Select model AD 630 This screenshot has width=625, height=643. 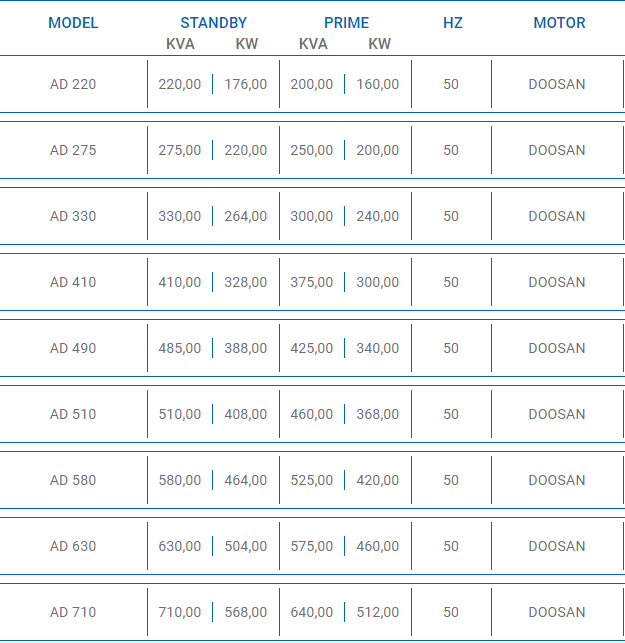73,546
